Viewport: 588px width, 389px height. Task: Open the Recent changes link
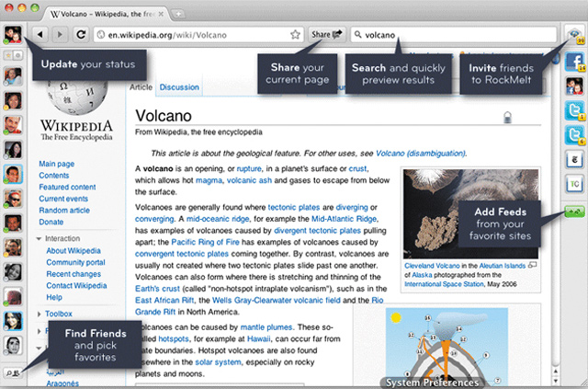click(73, 274)
